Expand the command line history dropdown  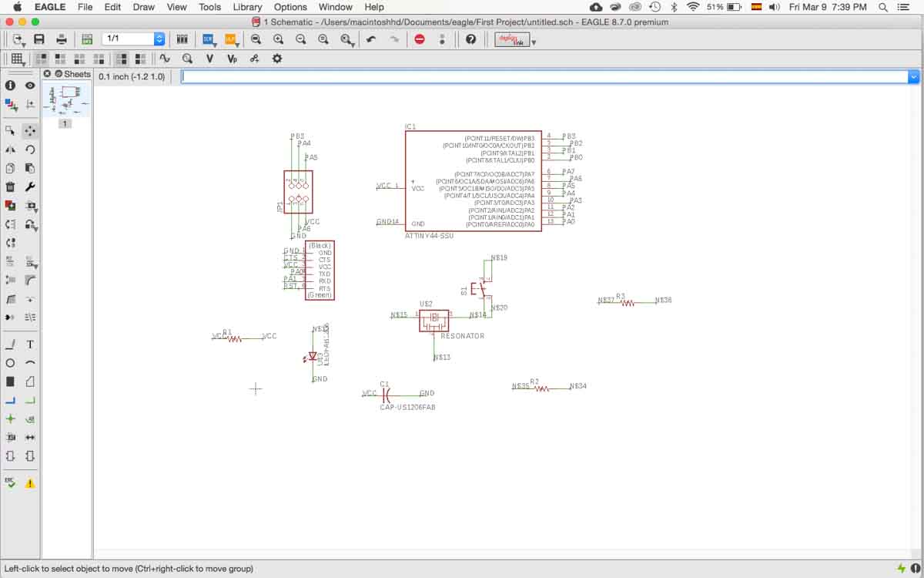pos(914,77)
